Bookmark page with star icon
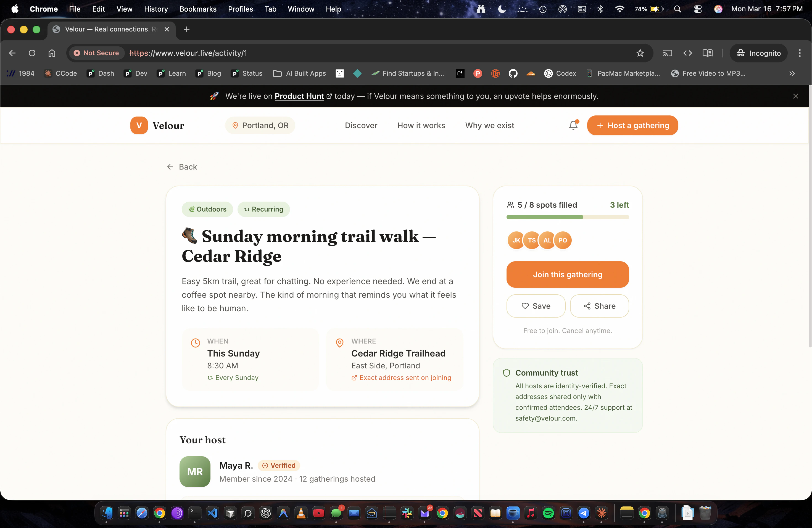 (x=640, y=53)
